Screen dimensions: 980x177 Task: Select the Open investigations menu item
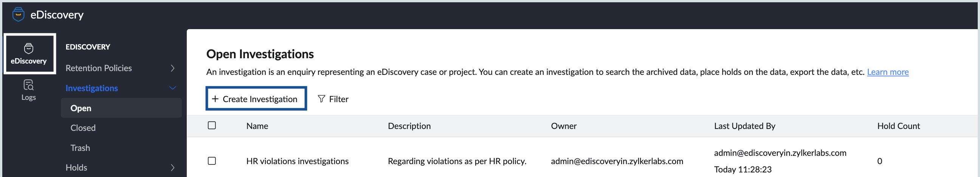81,108
